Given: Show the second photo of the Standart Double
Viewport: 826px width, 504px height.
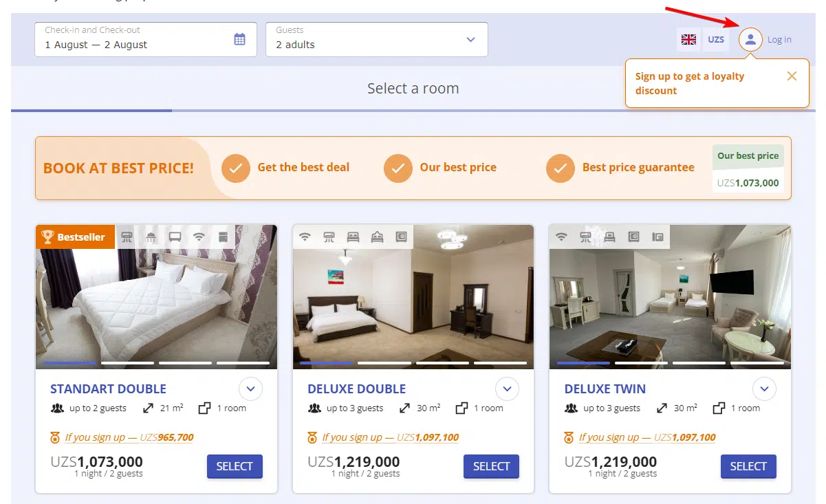Looking at the screenshot, I should coord(128,362).
